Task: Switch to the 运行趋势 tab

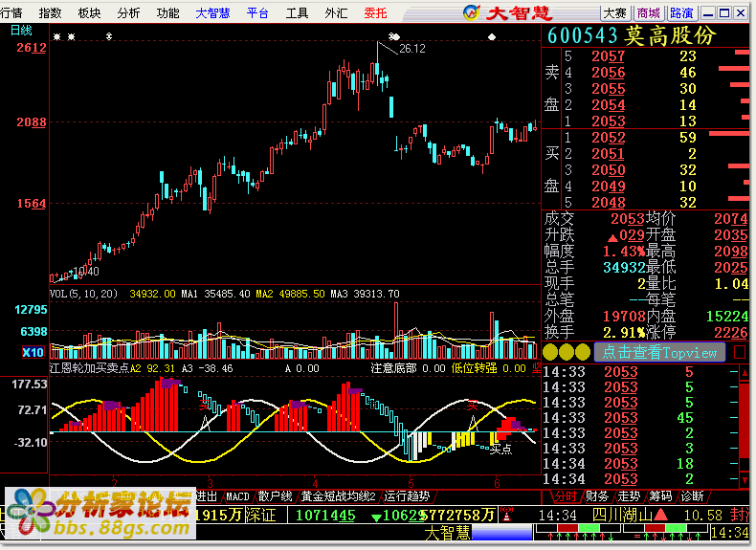Action: point(407,496)
